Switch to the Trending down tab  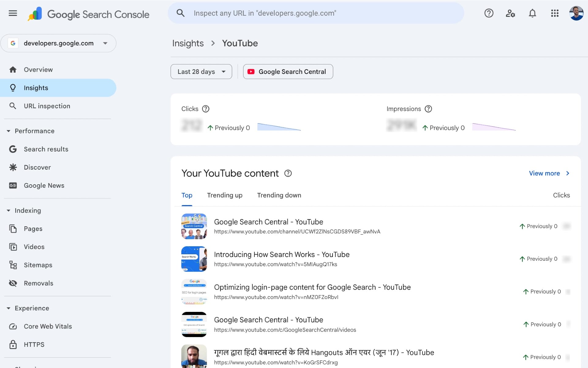click(x=279, y=195)
